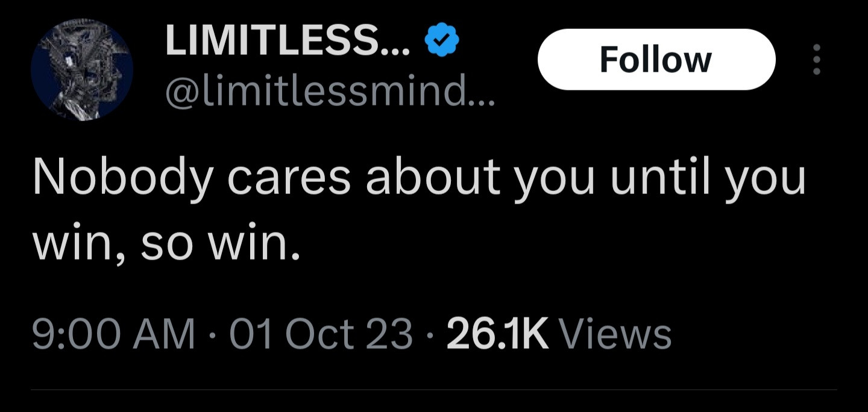Follow the LIMITLESS account

pos(656,59)
